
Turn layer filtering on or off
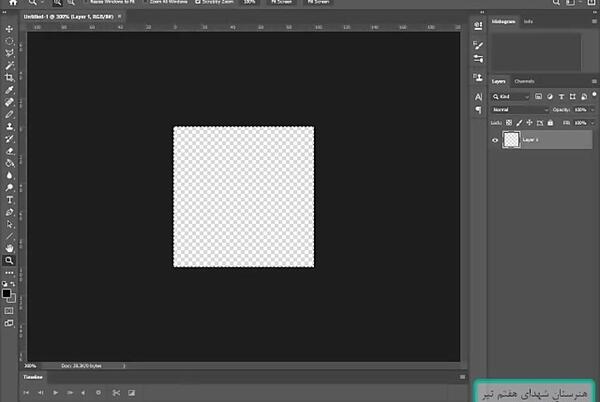point(594,94)
